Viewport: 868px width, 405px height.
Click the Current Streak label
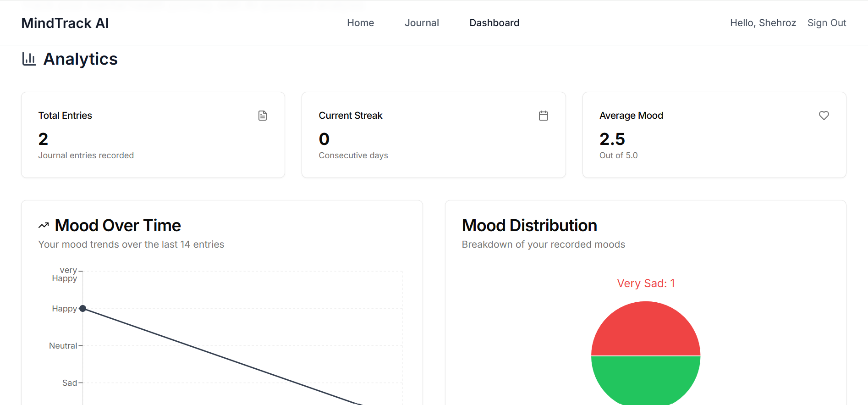pyautogui.click(x=351, y=116)
